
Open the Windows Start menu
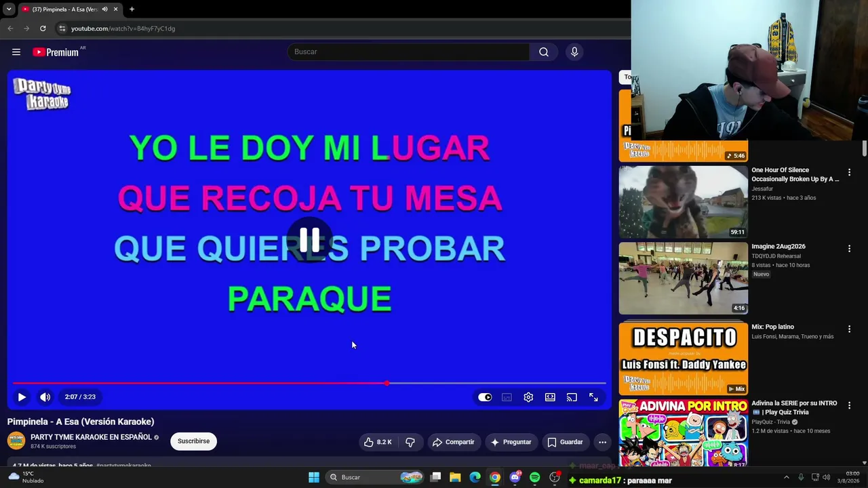tap(314, 477)
